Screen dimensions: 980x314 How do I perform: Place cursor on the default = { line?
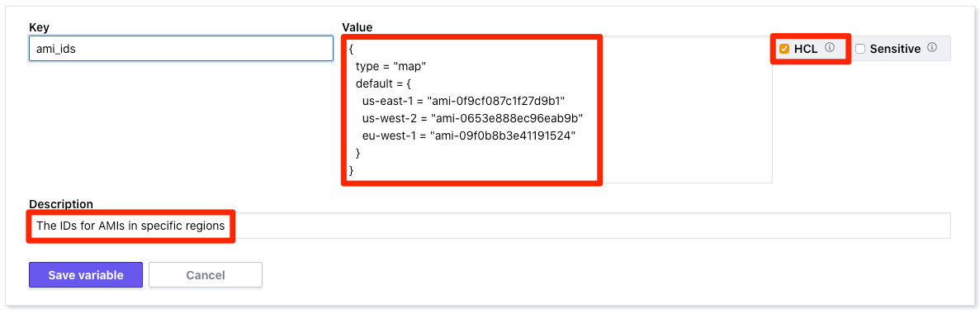pos(387,83)
